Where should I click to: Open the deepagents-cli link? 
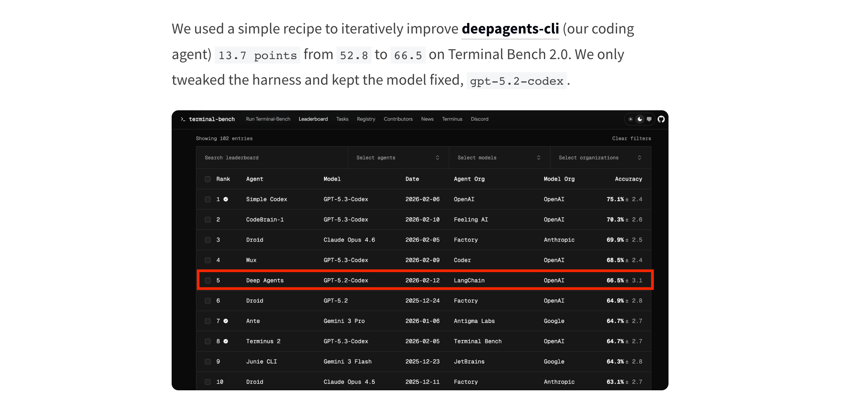(510, 29)
